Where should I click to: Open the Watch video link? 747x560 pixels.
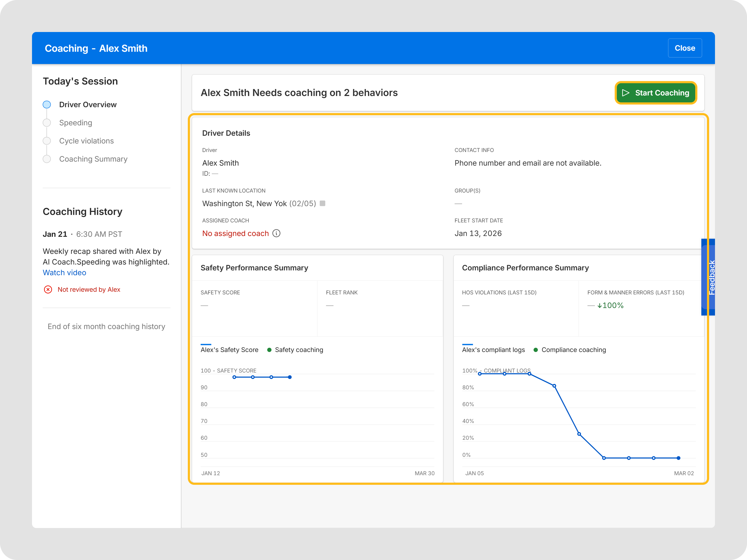[x=64, y=273]
